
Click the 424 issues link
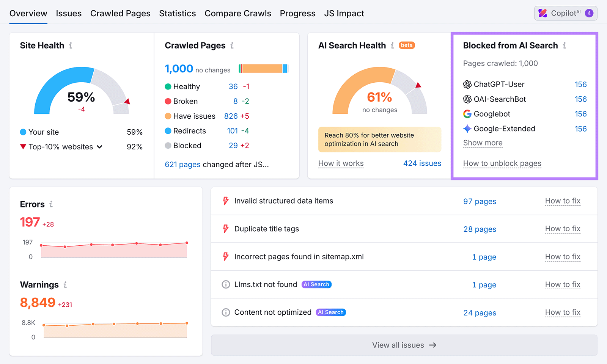pyautogui.click(x=422, y=163)
